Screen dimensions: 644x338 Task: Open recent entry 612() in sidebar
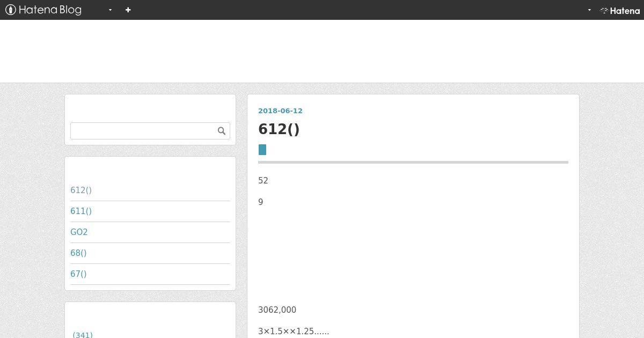[81, 190]
